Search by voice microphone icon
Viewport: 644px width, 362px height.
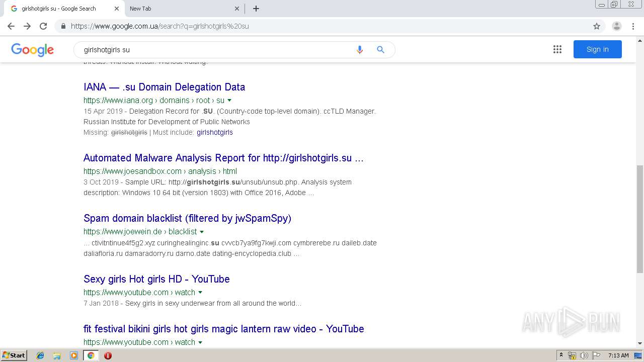359,50
